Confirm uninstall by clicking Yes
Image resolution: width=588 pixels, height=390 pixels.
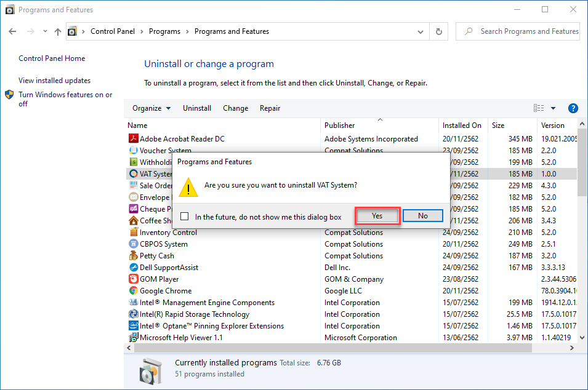click(x=377, y=216)
